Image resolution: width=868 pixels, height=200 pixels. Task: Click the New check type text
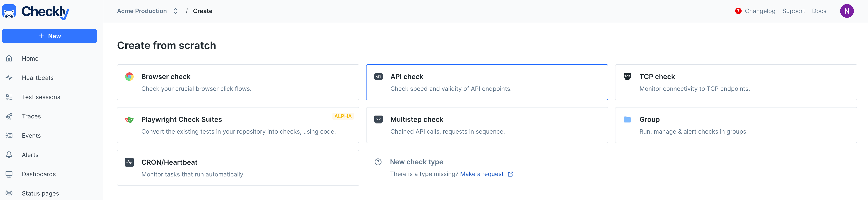tap(416, 162)
